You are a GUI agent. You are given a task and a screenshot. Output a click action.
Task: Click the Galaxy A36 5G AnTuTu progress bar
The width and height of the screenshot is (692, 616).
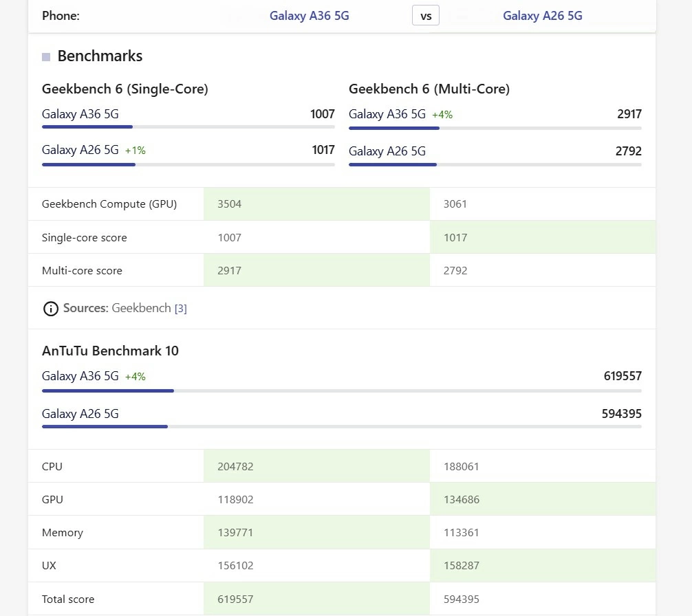coord(342,390)
